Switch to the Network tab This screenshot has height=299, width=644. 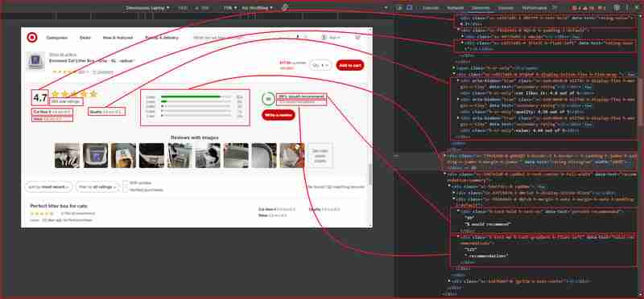click(x=456, y=7)
